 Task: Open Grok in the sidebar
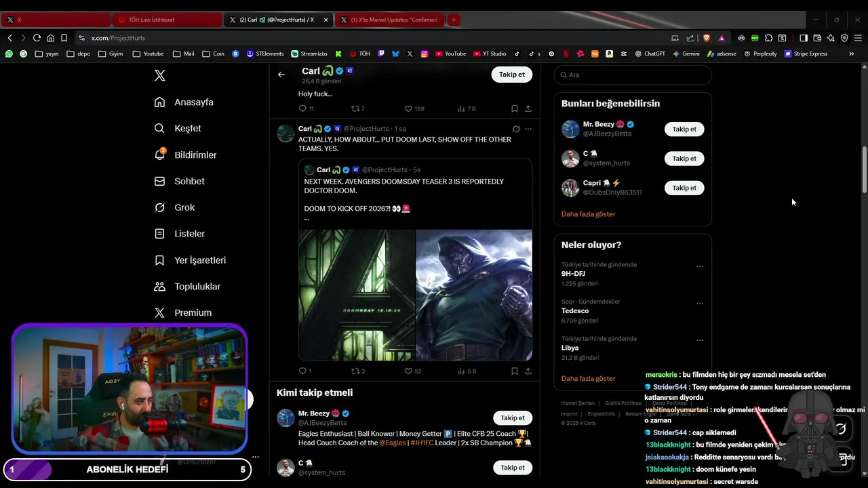coord(174,207)
